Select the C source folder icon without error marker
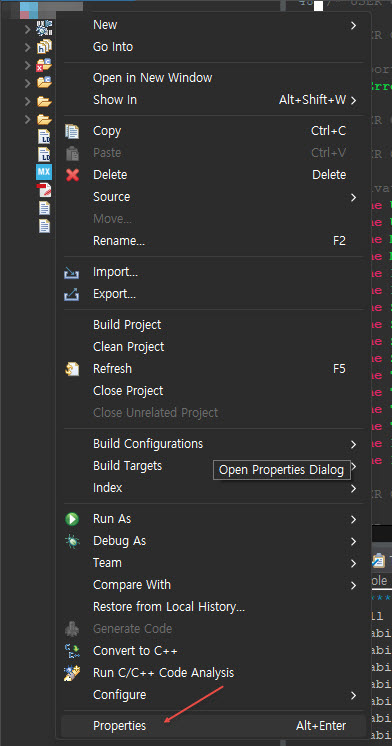The width and height of the screenshot is (392, 746). [44, 83]
